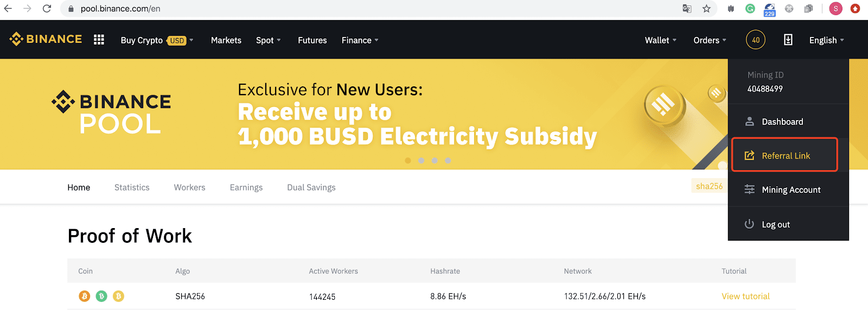The height and width of the screenshot is (315, 868).
Task: Click the orange Bitcoin coin icon
Action: tap(84, 296)
